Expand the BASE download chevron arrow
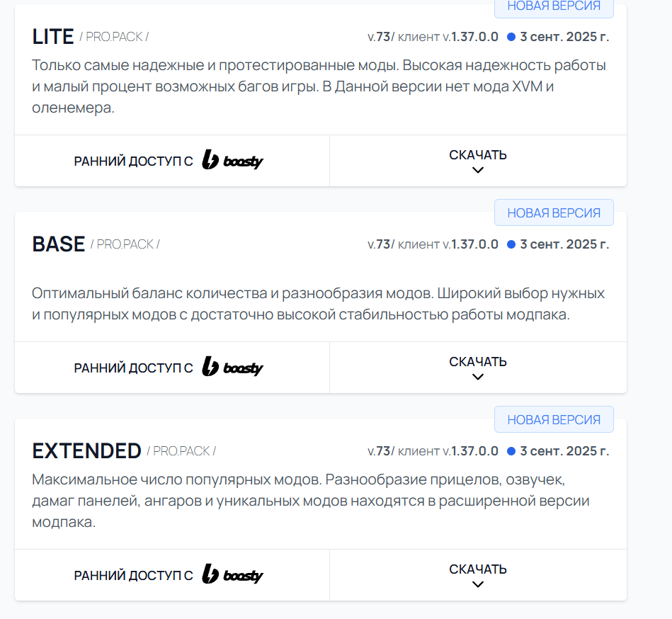Viewport: 672px width, 619px height. click(x=478, y=377)
